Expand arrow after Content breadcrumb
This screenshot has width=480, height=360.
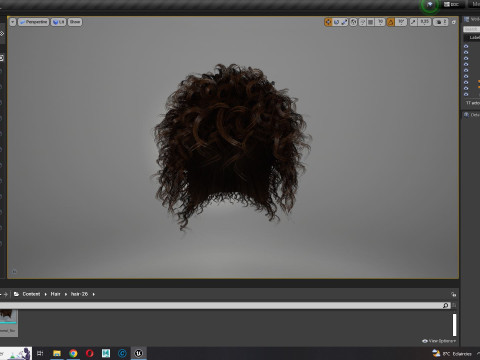point(46,294)
